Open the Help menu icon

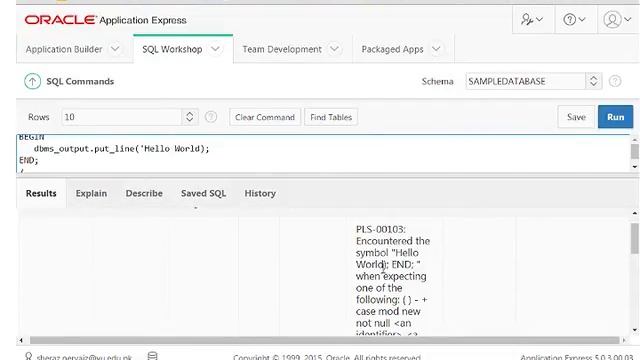pos(574,19)
